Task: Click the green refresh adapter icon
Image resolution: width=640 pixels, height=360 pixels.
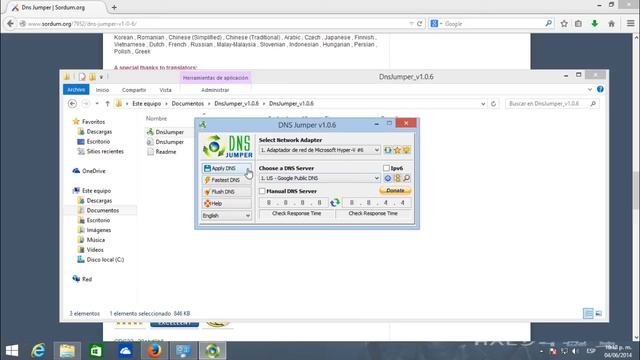Action: [387, 150]
